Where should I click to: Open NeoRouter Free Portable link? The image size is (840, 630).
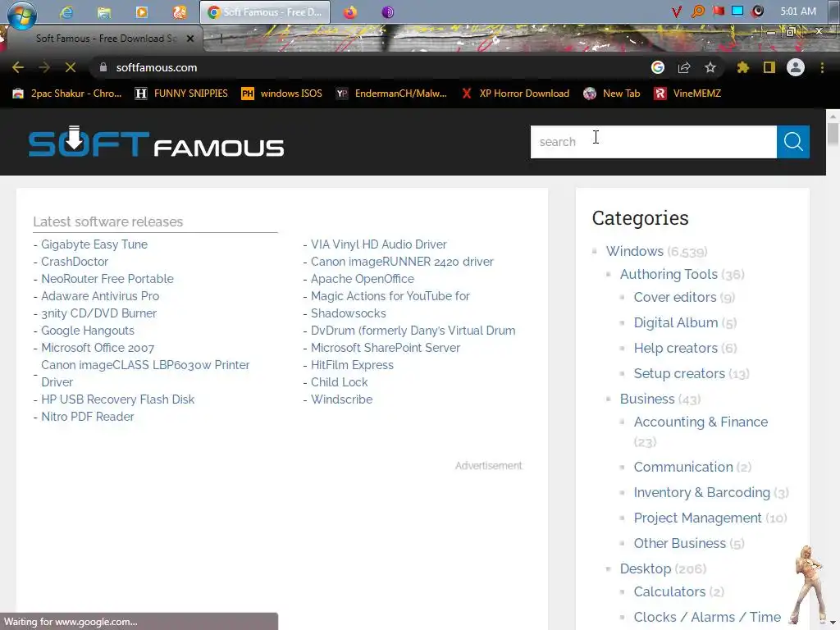point(107,279)
